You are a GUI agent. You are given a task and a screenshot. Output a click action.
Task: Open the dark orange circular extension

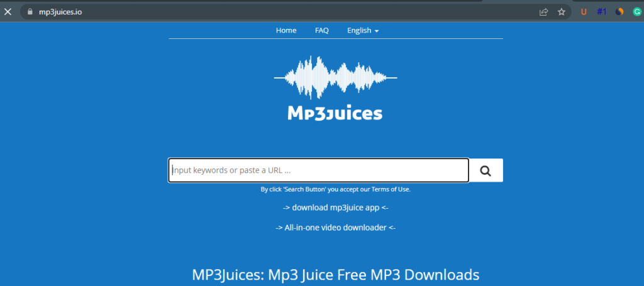[619, 12]
